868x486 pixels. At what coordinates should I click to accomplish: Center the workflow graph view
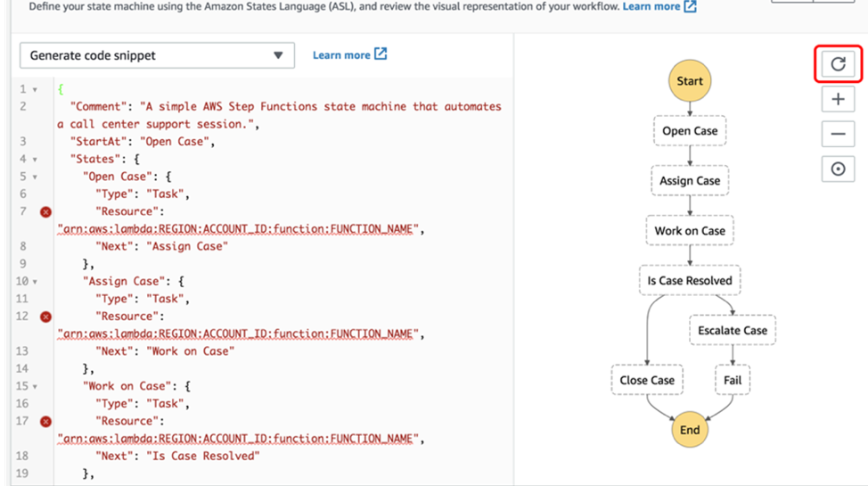[x=838, y=169]
